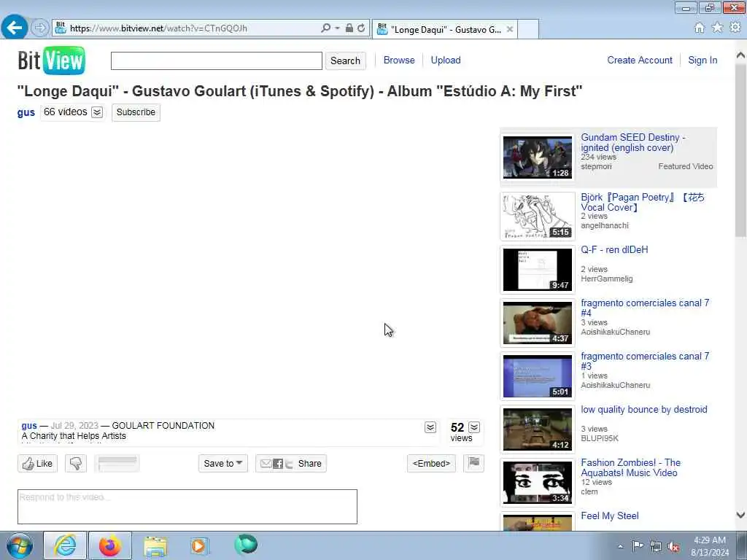Open the Favorites star icon
The width and height of the screenshot is (747, 560).
717,28
